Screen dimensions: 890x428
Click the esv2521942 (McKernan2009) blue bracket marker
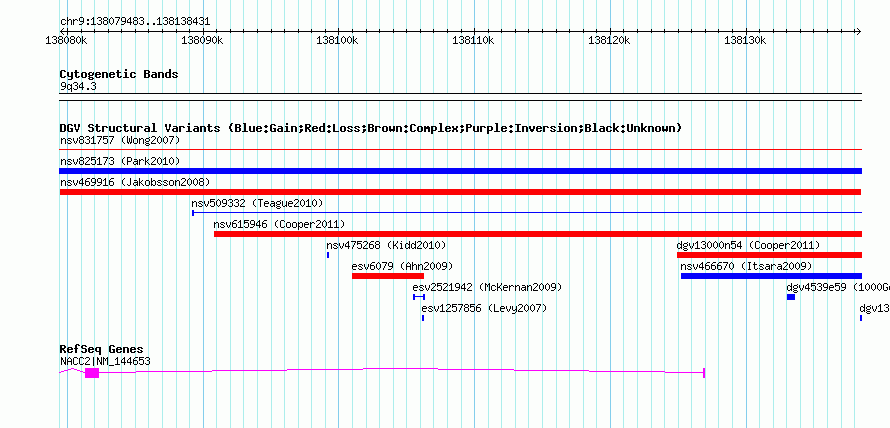[x=419, y=297]
